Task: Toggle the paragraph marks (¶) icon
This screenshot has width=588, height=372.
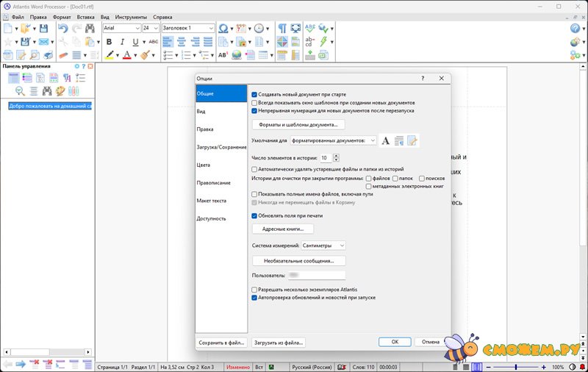Action: tap(282, 29)
